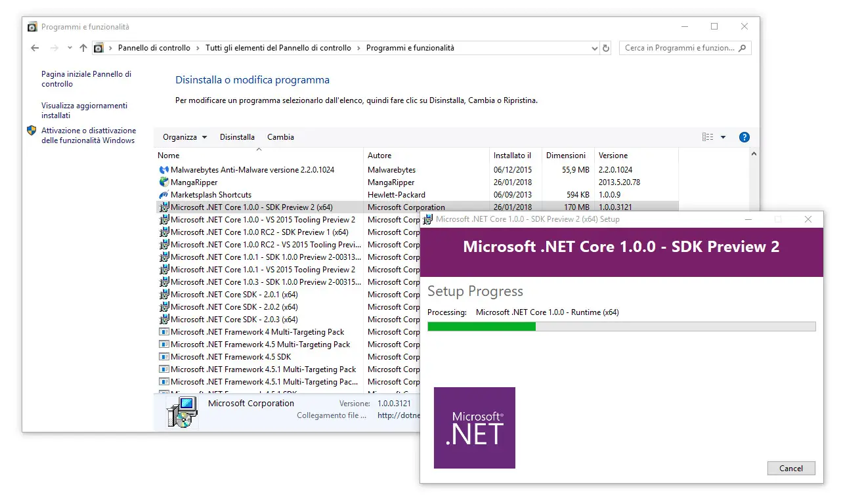This screenshot has width=841, height=504.
Task: Click icon of .NET Core 1.0.0 RC2 SDK Preview 1
Action: 164,232
